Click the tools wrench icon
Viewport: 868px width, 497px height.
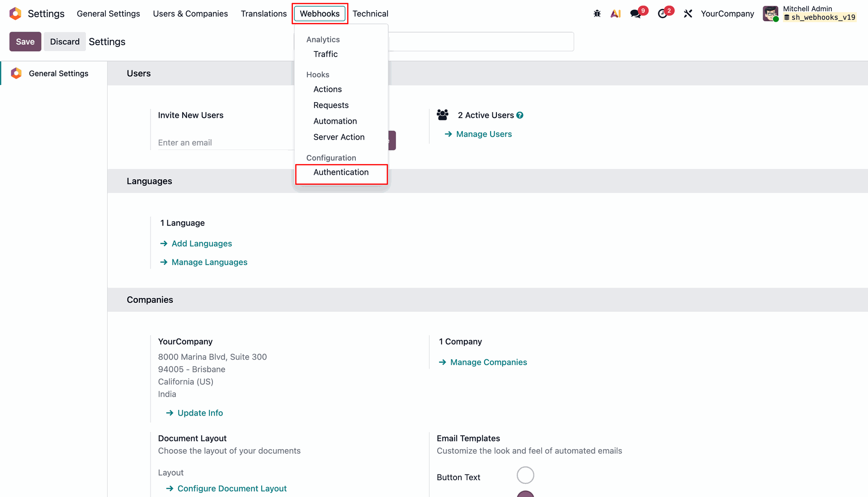point(688,14)
